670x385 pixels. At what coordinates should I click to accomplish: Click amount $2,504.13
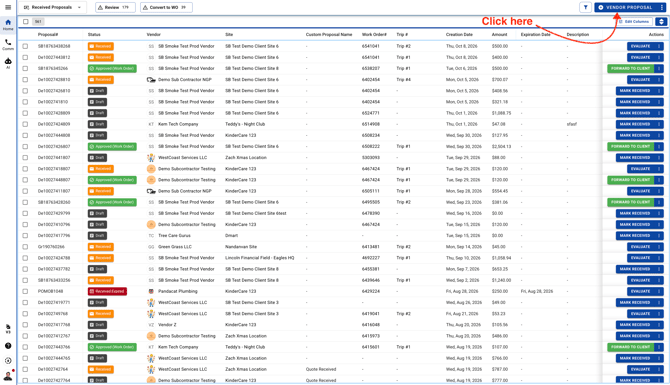click(x=501, y=146)
